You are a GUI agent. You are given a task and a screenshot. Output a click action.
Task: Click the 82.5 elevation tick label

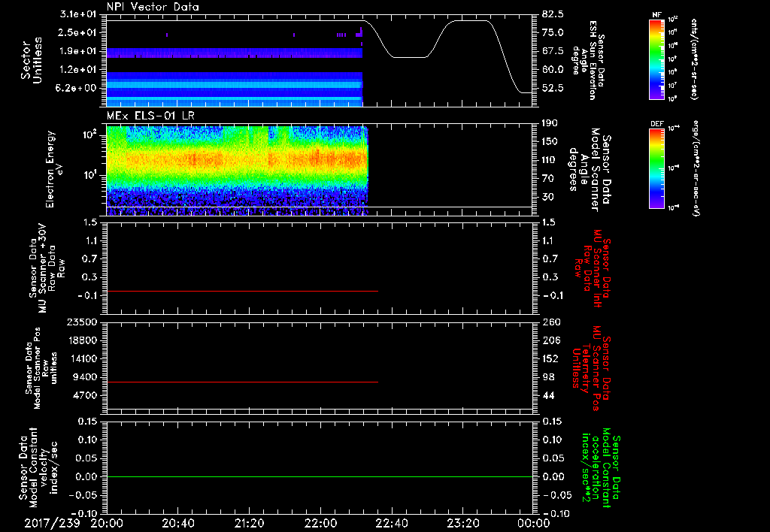pos(553,14)
